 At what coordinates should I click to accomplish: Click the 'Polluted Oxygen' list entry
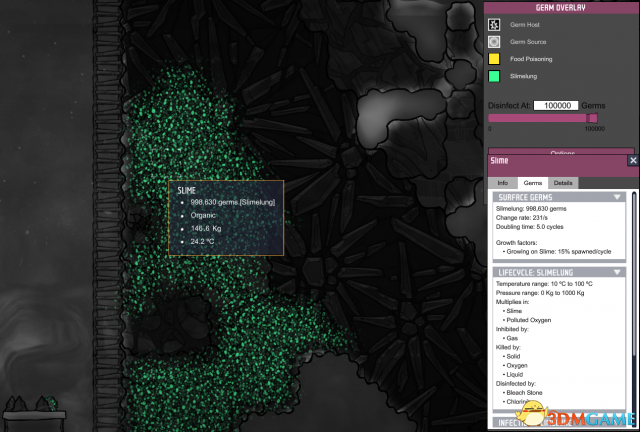(x=529, y=320)
